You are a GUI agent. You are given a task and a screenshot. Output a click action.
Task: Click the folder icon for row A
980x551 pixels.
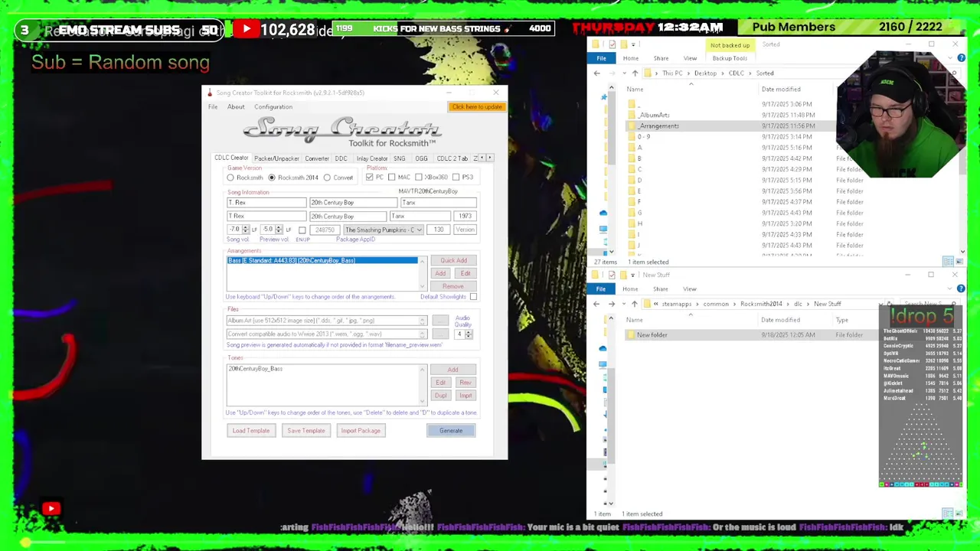(632, 148)
